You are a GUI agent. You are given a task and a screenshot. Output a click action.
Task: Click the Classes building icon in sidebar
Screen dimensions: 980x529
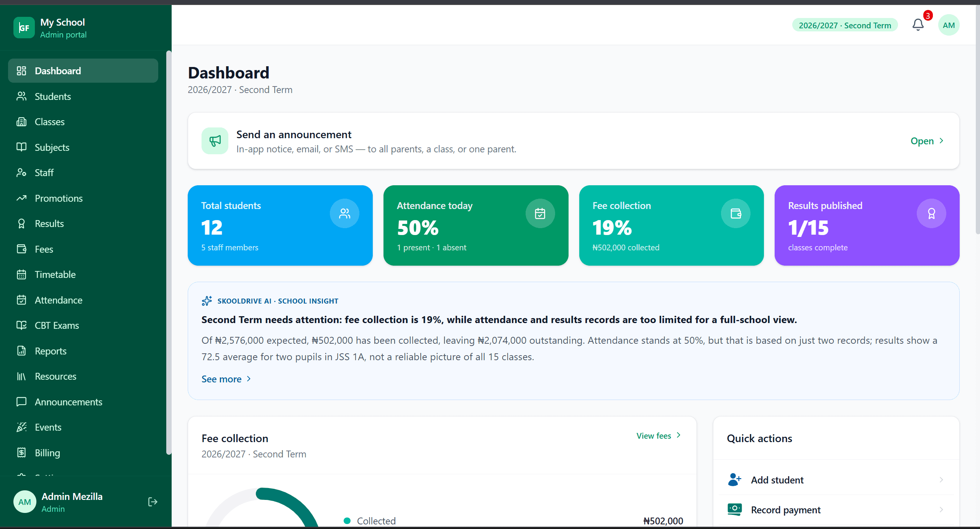(21, 122)
